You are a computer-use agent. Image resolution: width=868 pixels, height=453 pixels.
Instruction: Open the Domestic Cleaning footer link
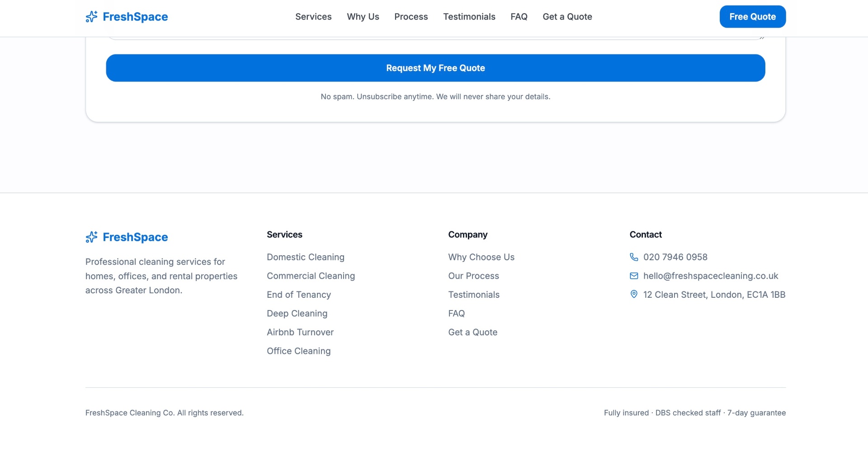[306, 257]
